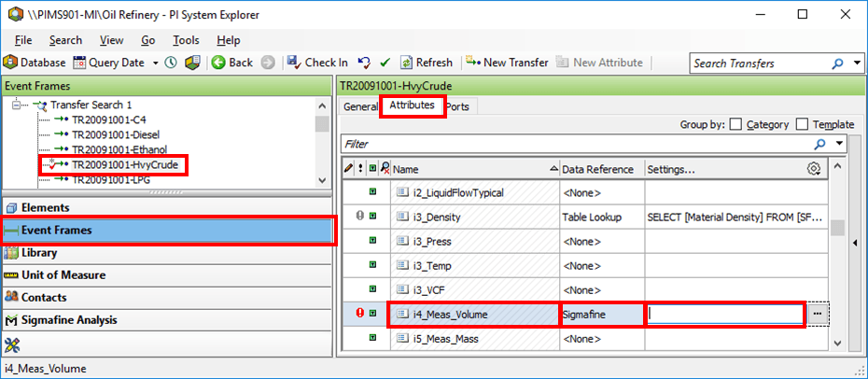The height and width of the screenshot is (379, 868).
Task: Click the Search Transfers input box
Action: click(x=760, y=63)
